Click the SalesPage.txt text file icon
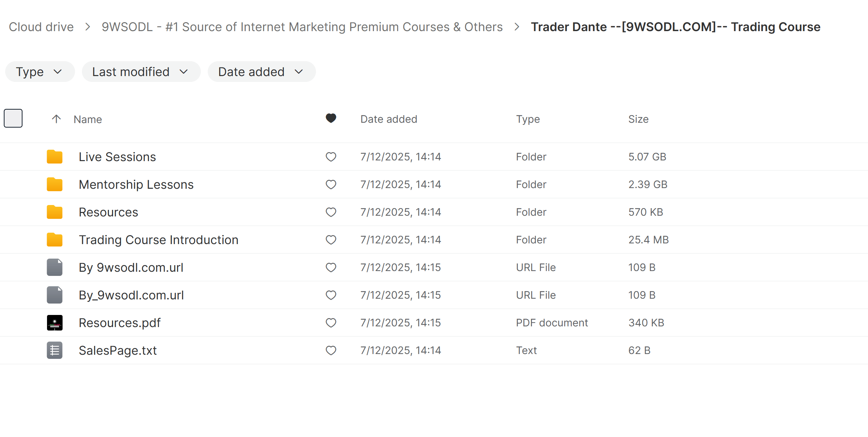868x437 pixels. pos(54,350)
